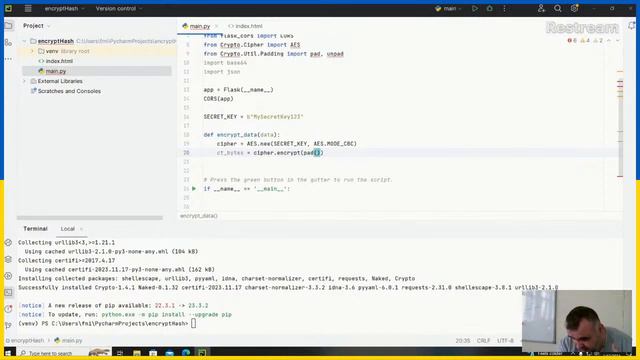
Task: Click the encrypt_data() breadcrumb below the editor
Action: [x=199, y=216]
